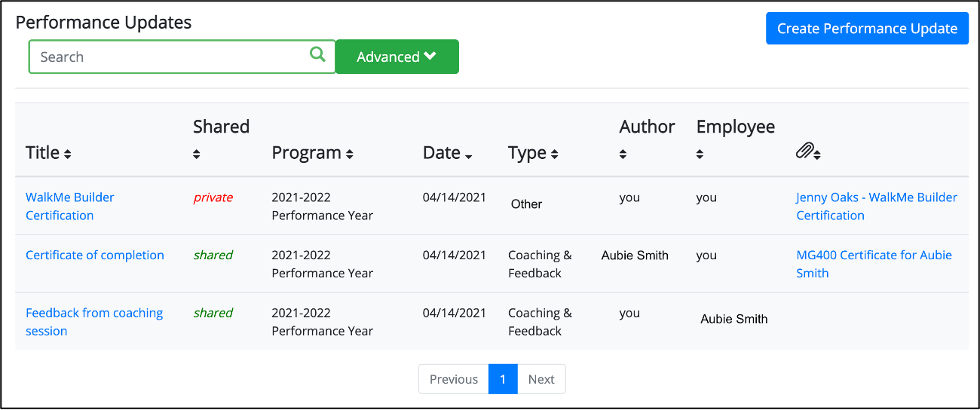This screenshot has width=980, height=410.
Task: Sort table by Program column arrows
Action: click(x=350, y=155)
